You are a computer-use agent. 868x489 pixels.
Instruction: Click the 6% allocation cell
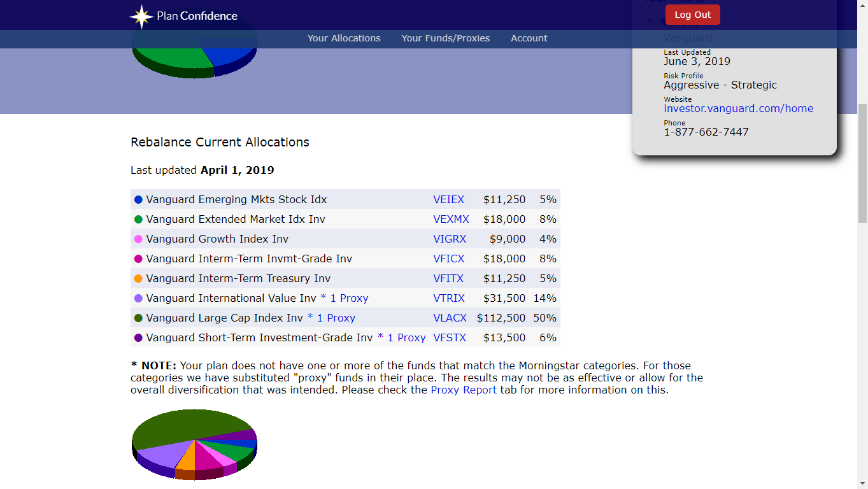548,337
